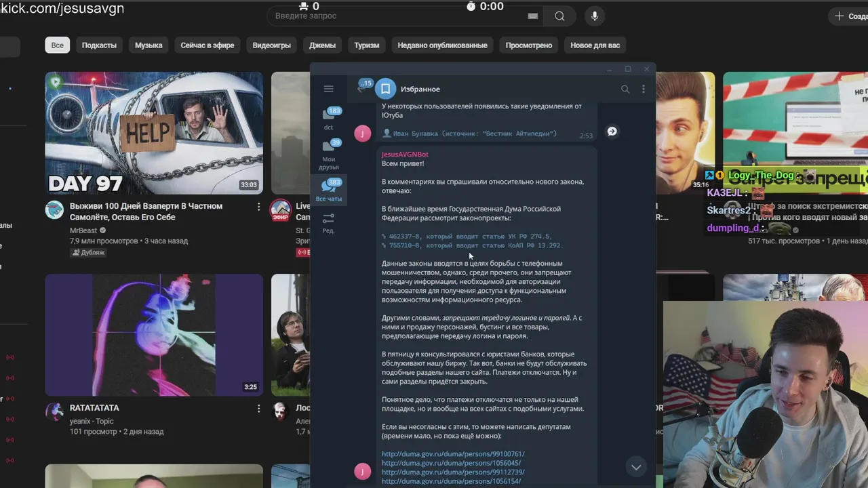The image size is (868, 488).
Task: Click the 755710-8 КоАП code line
Action: point(472,245)
